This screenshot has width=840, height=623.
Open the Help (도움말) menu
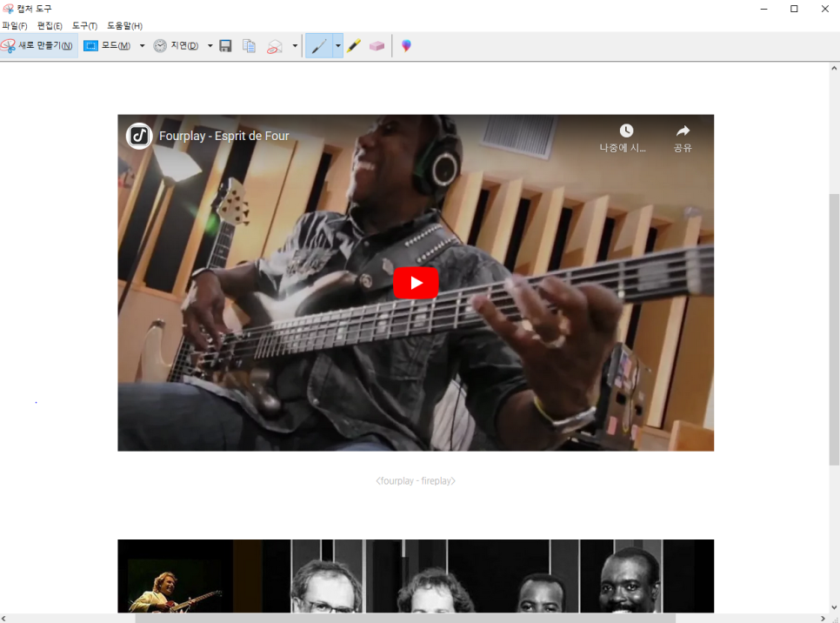pos(125,26)
